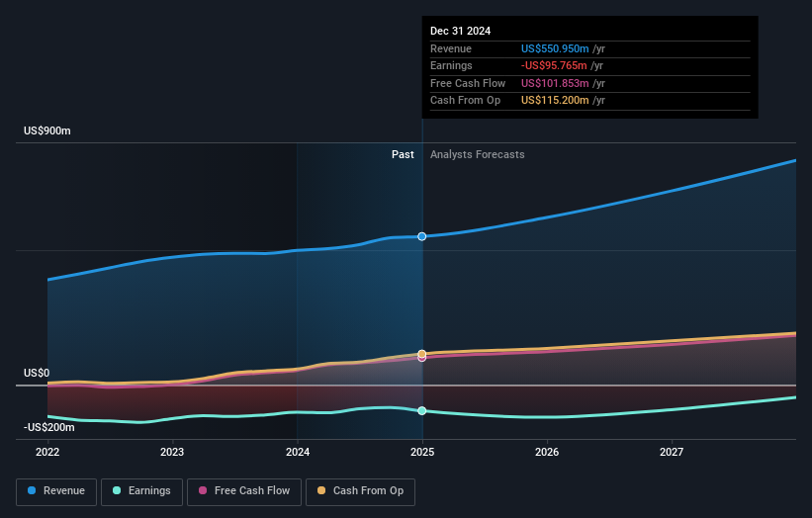Toggle the Revenue legend series
The image size is (812, 518).
click(x=56, y=491)
